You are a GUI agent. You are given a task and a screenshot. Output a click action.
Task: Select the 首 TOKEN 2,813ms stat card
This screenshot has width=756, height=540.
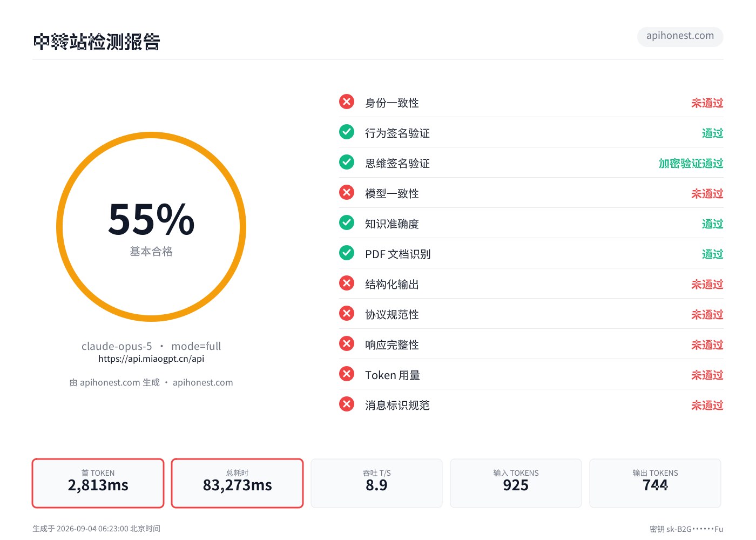(x=98, y=483)
